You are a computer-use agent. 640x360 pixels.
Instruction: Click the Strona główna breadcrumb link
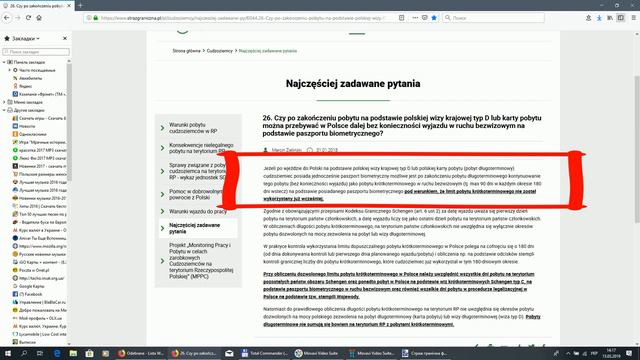pos(186,51)
